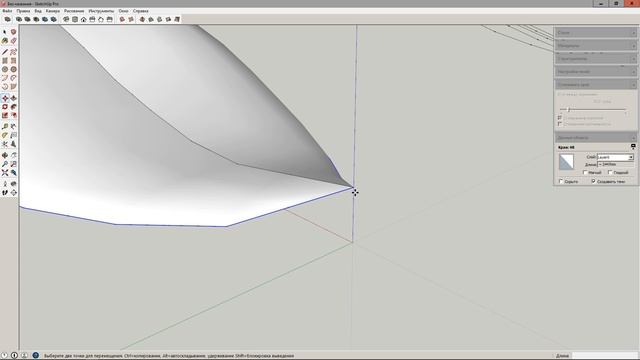640x360 pixels.
Task: Select the Section Plane tool
Action: pyautogui.click(x=13, y=193)
